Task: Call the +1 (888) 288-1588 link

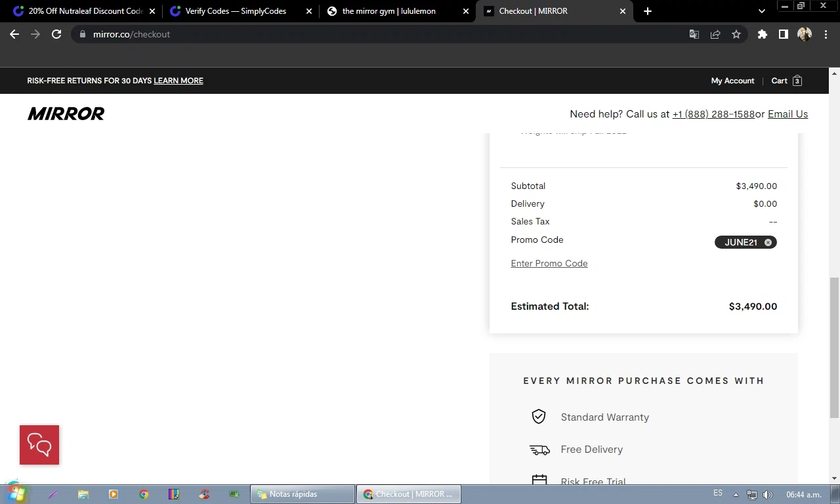Action: click(713, 114)
